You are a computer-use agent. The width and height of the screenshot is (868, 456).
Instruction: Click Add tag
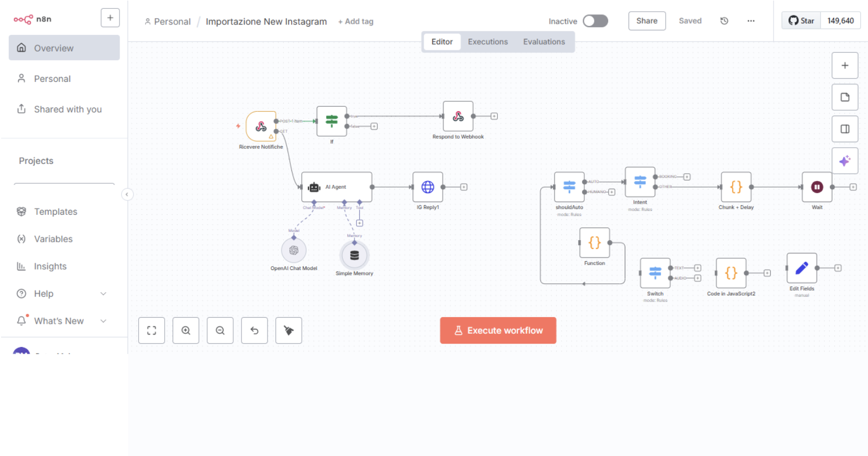coord(356,21)
